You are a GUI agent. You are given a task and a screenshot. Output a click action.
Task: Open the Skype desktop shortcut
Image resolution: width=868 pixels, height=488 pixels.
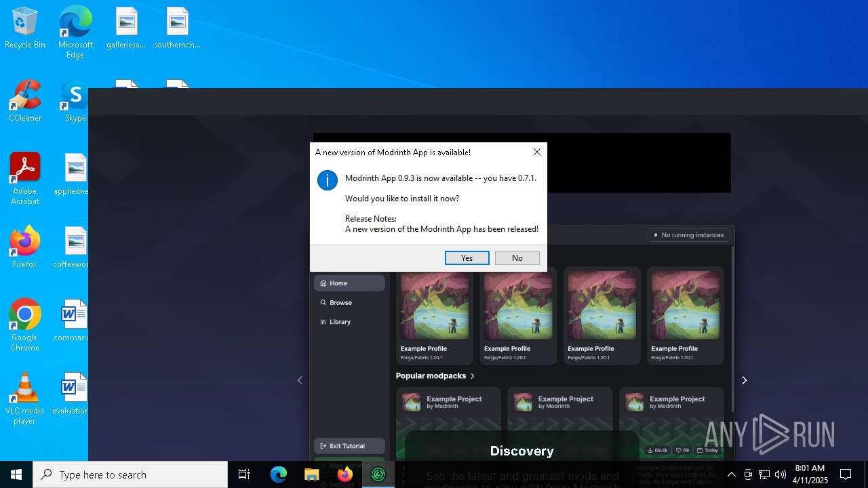(75, 102)
